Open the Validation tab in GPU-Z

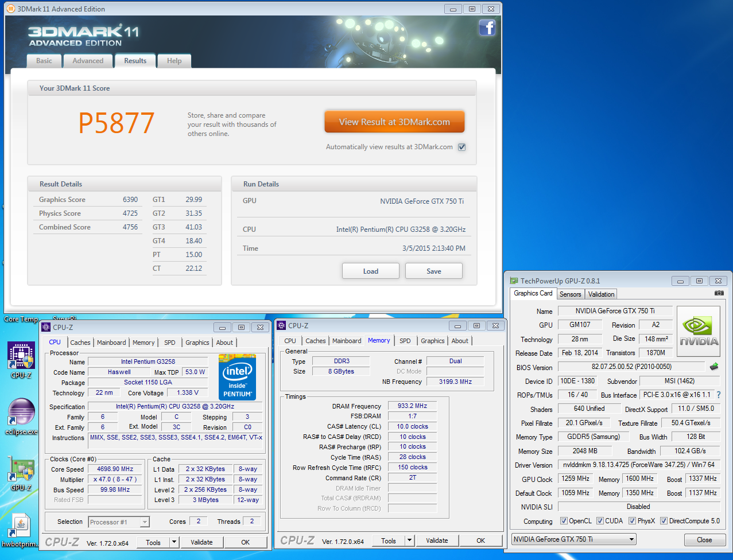point(601,294)
